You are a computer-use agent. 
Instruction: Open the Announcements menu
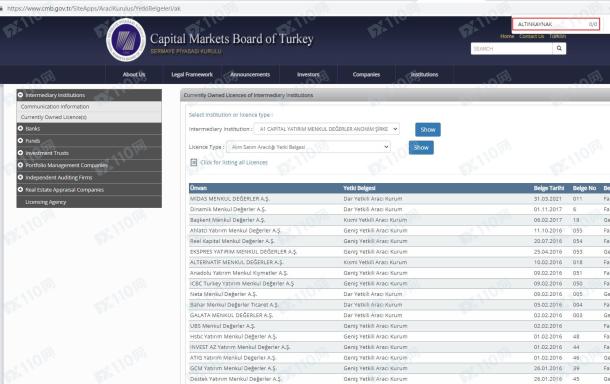pos(250,74)
